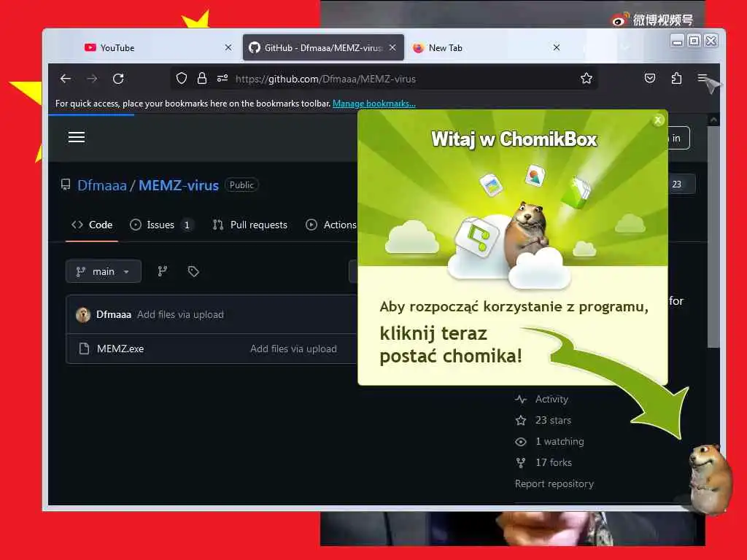Select the GitHub Dfmaaa/MEMZ-virus tab
Image resolution: width=747 pixels, height=560 pixels.
[x=323, y=47]
